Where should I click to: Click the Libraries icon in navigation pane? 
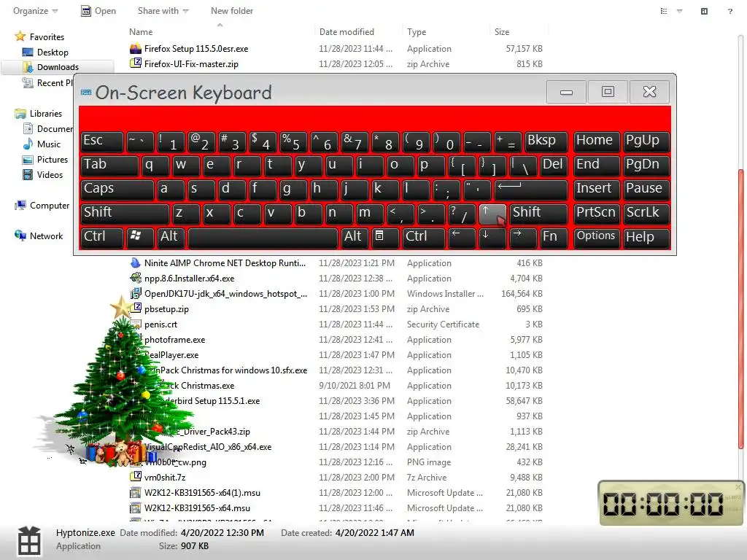(20, 113)
